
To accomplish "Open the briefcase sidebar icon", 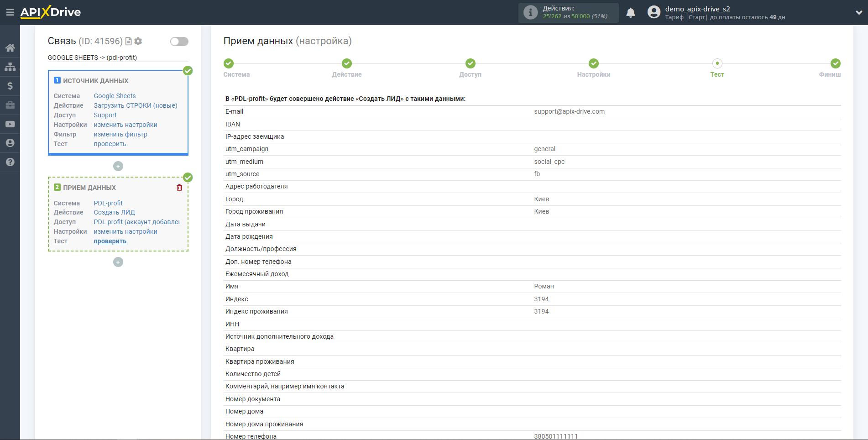I will pyautogui.click(x=10, y=105).
